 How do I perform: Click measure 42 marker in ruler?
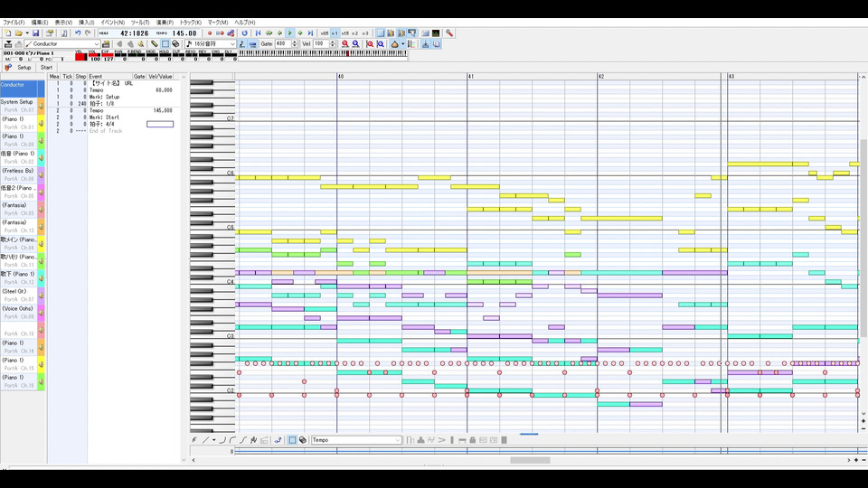point(601,76)
